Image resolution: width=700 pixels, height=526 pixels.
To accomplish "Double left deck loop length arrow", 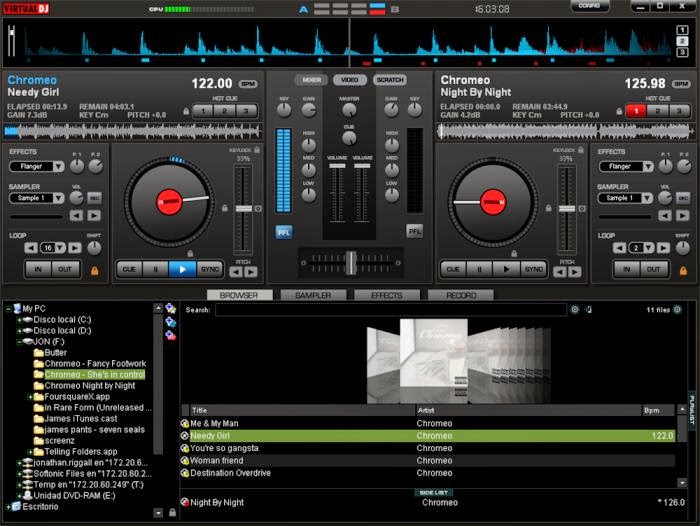I will (75, 247).
